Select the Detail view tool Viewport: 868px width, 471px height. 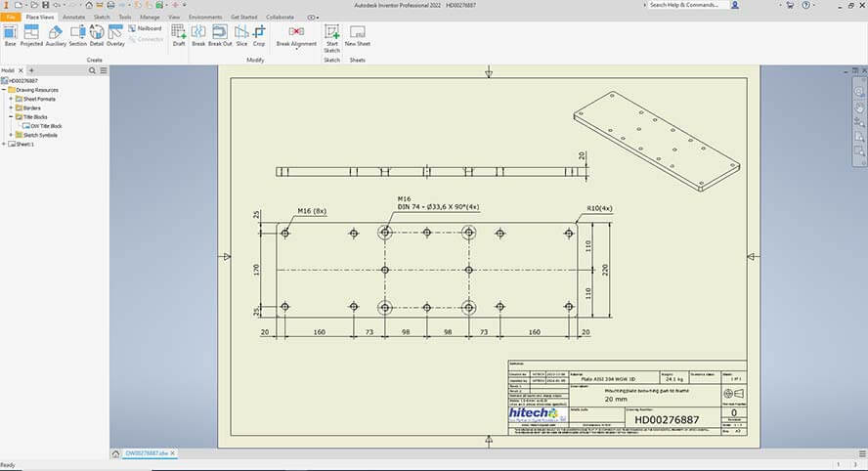97,35
